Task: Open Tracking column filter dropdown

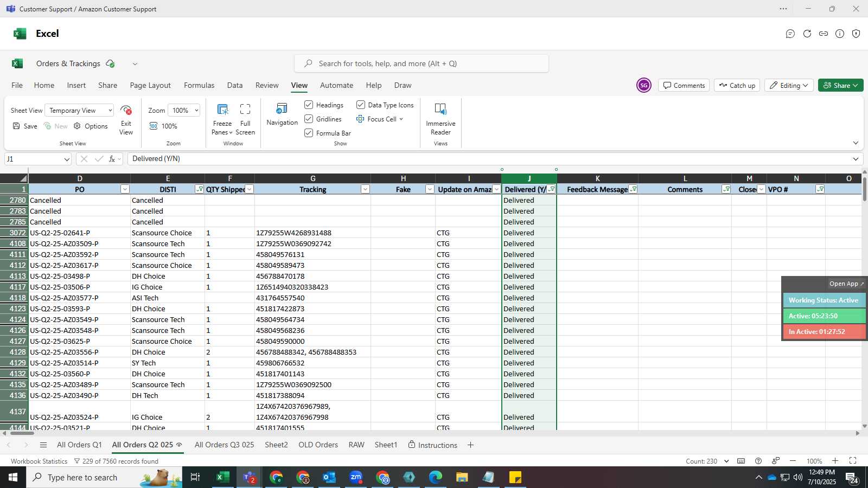Action: pyautogui.click(x=365, y=189)
